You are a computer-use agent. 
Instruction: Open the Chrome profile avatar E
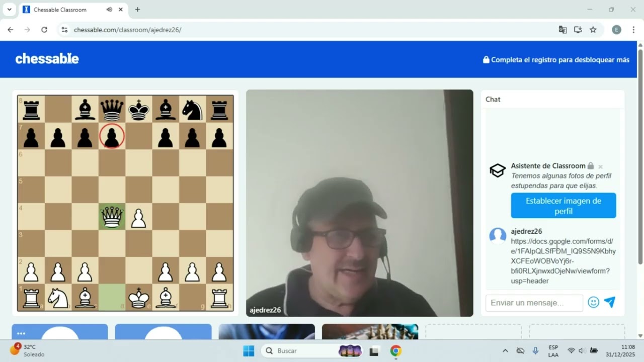[x=616, y=30]
